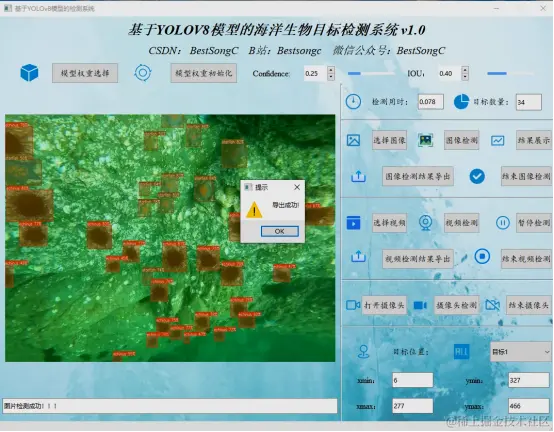Click the xmax field showing 277
Screen dimensions: 554x432
click(x=412, y=406)
